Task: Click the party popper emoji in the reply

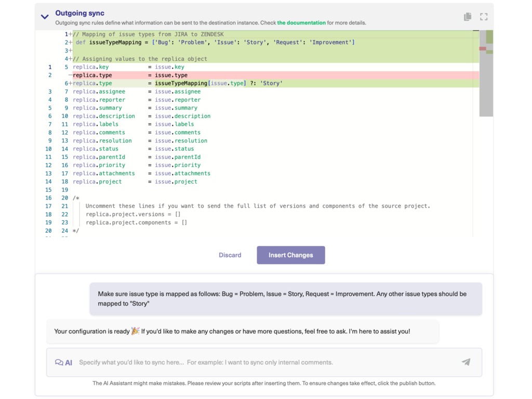Action: coord(135,331)
